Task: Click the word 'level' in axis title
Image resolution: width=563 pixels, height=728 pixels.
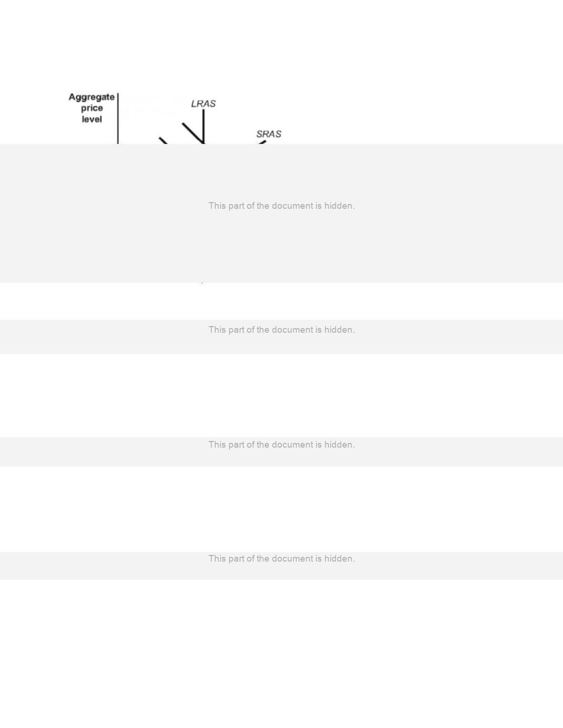Action: pos(92,119)
